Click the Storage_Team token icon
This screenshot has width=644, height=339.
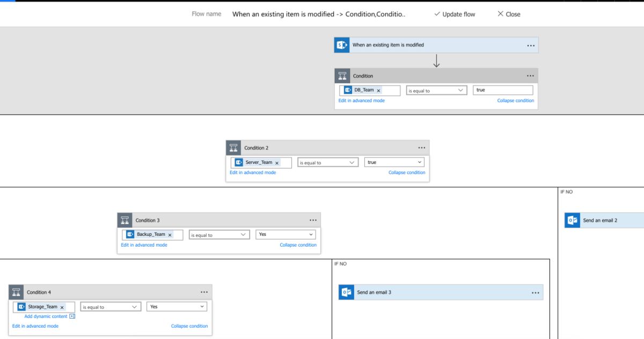[x=21, y=307]
